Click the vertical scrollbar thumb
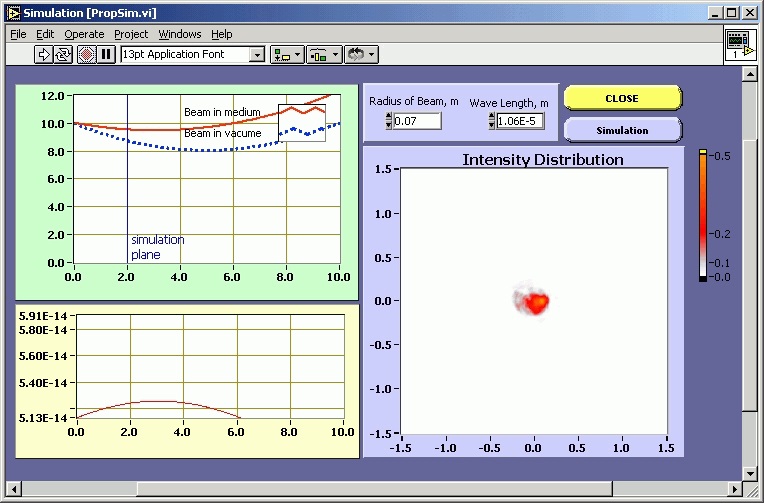Image resolution: width=764 pixels, height=503 pixels. pyautogui.click(x=749, y=275)
